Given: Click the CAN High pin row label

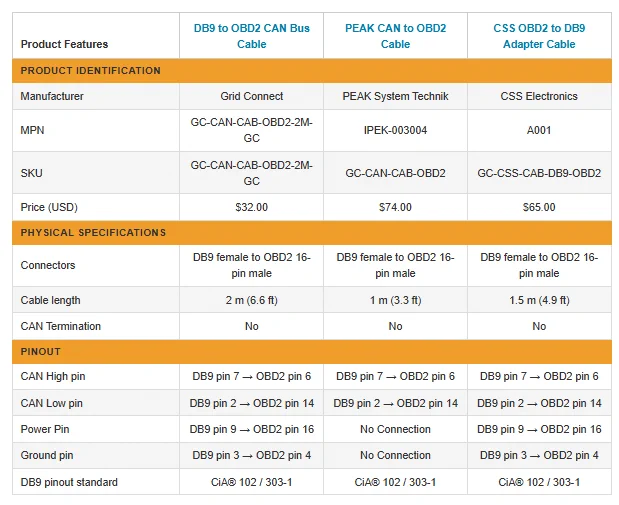Looking at the screenshot, I should [x=53, y=376].
